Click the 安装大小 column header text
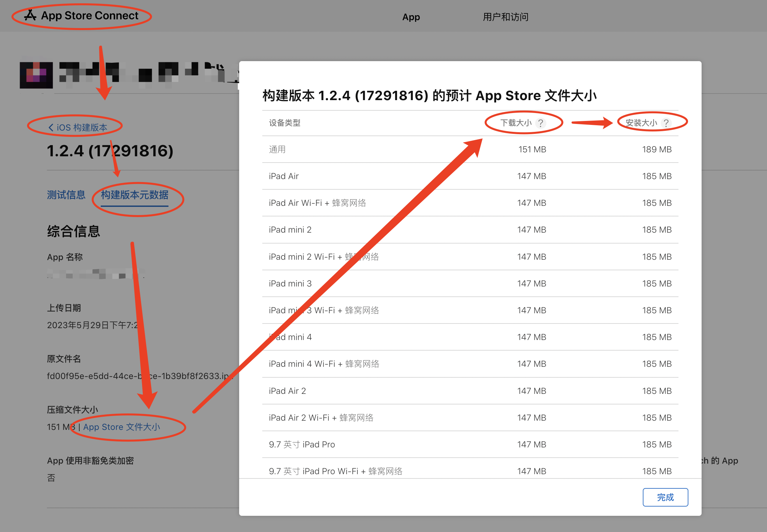767x532 pixels. click(x=641, y=123)
